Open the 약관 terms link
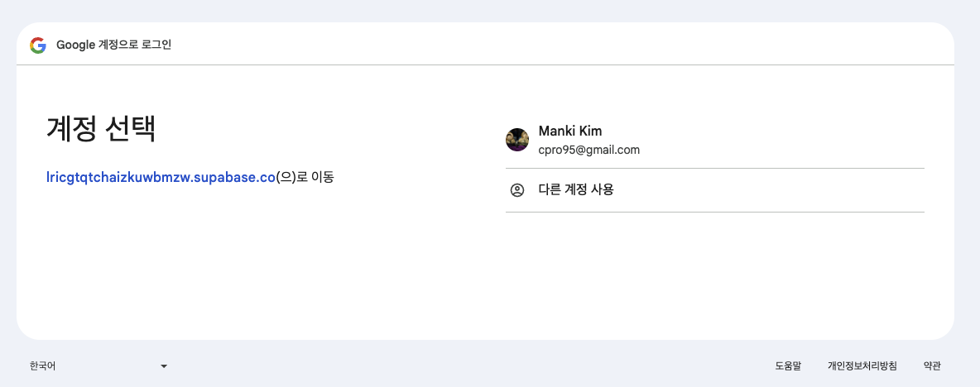This screenshot has width=980, height=387. click(x=932, y=365)
